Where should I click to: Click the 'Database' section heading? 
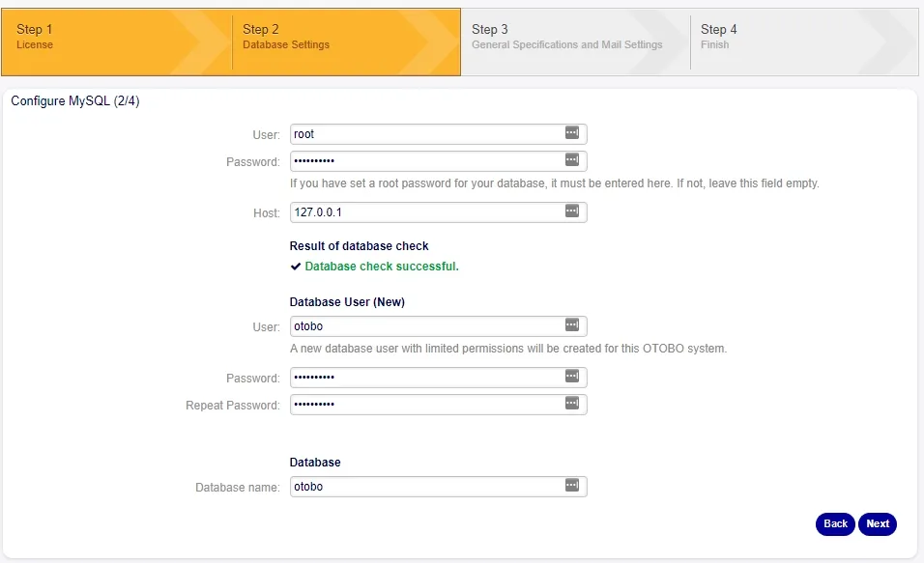point(315,463)
